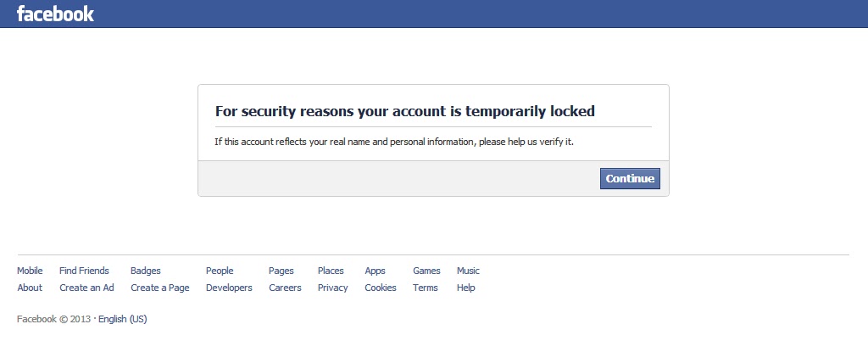
Task: Open the About page link
Action: pos(30,288)
